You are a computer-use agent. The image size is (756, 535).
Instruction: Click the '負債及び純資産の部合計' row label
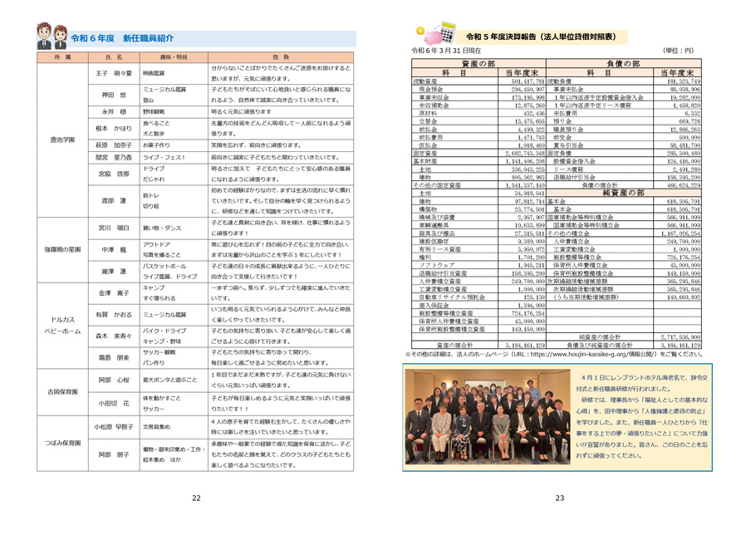click(599, 345)
